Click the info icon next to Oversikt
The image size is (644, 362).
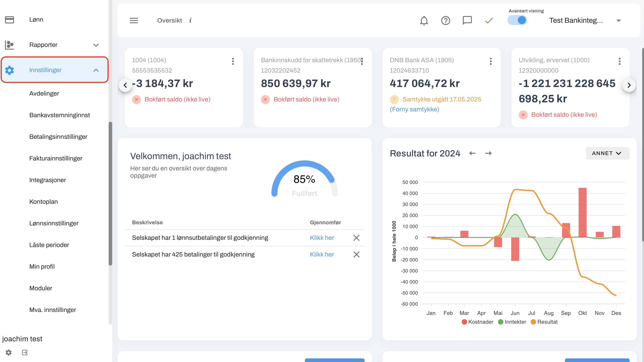[x=190, y=20]
